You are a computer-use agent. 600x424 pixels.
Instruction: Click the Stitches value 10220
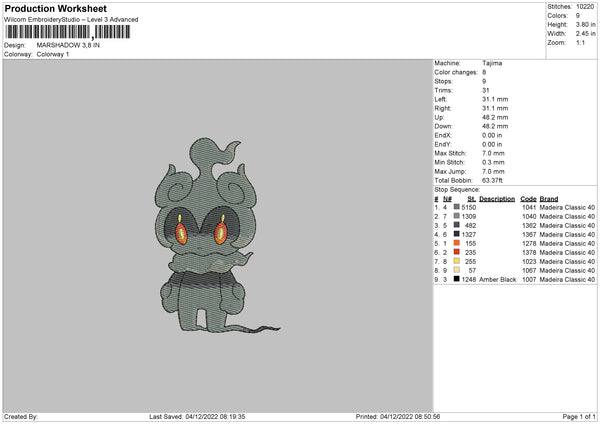[x=585, y=7]
